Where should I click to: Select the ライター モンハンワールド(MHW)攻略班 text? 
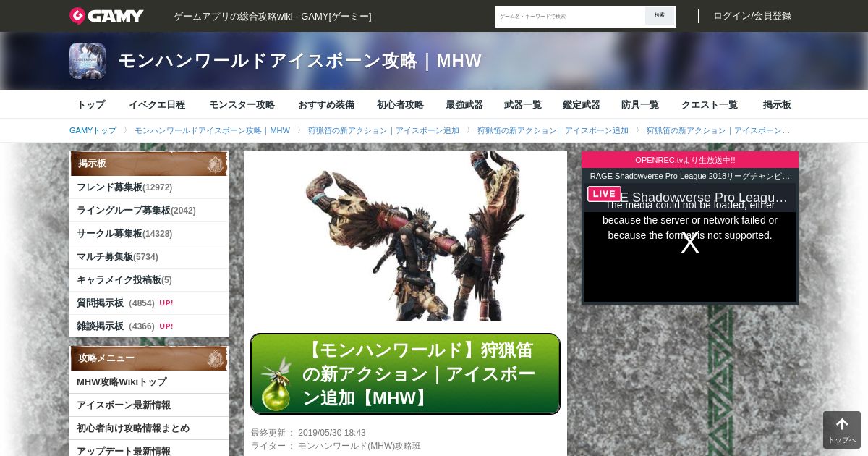click(x=336, y=446)
